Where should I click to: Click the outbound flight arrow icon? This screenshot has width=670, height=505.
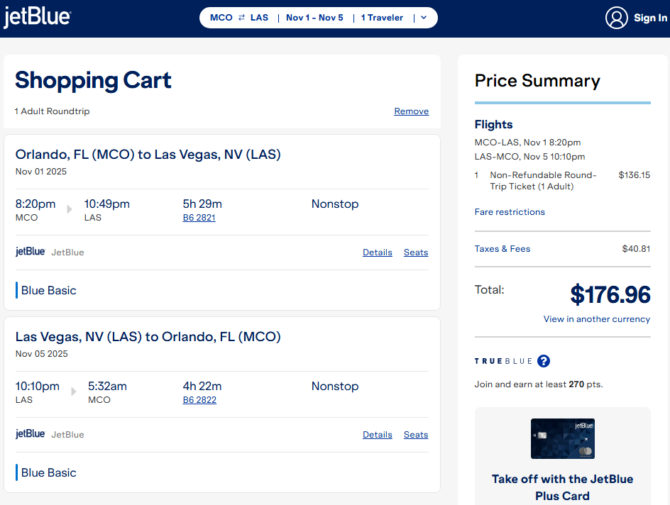tap(69, 210)
